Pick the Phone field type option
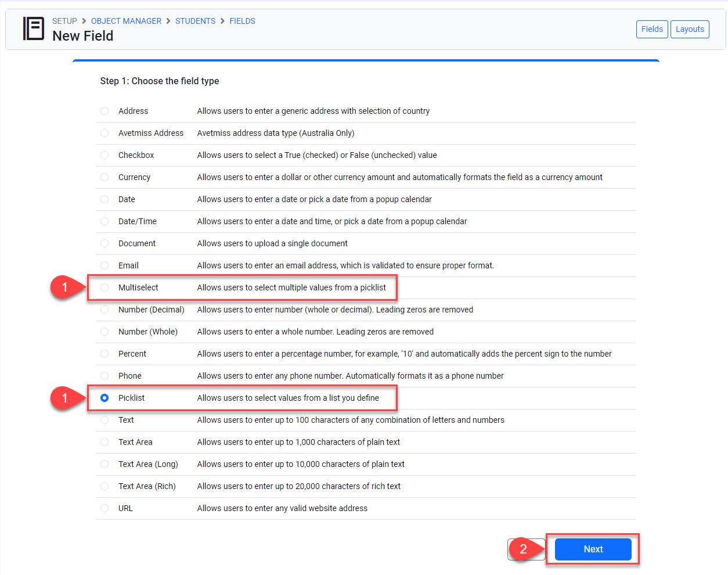The width and height of the screenshot is (728, 575). [x=104, y=376]
